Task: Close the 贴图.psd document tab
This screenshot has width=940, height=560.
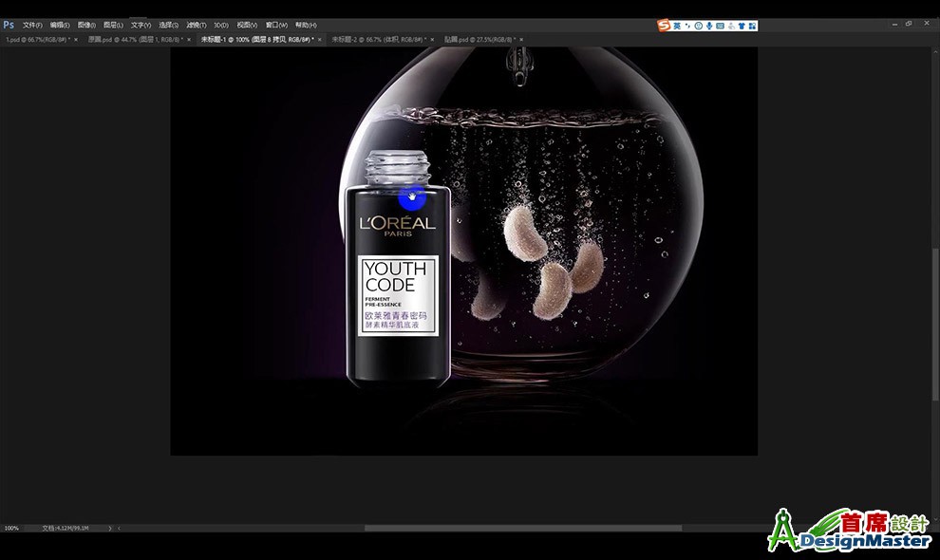Action: [521, 40]
